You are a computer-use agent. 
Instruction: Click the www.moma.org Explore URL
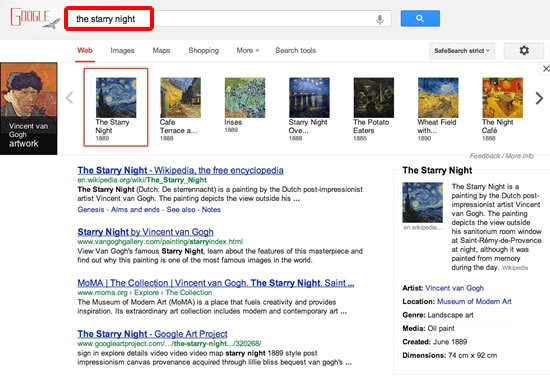tap(145, 293)
